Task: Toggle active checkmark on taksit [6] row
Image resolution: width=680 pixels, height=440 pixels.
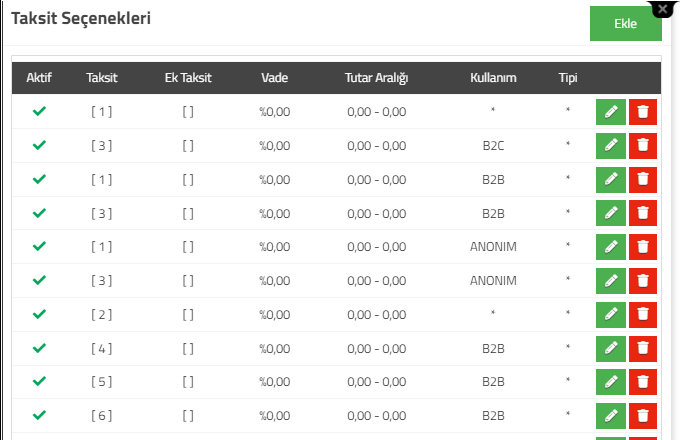Action: click(39, 415)
